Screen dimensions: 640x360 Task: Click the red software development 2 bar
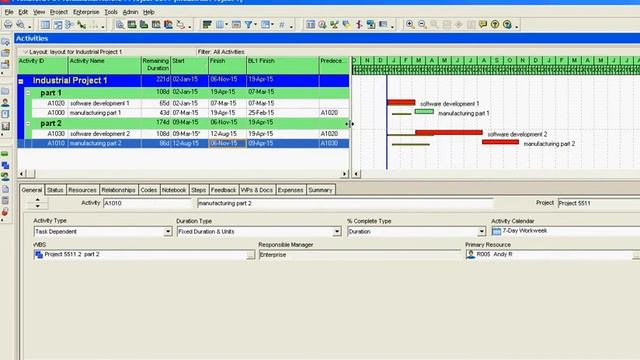(449, 132)
